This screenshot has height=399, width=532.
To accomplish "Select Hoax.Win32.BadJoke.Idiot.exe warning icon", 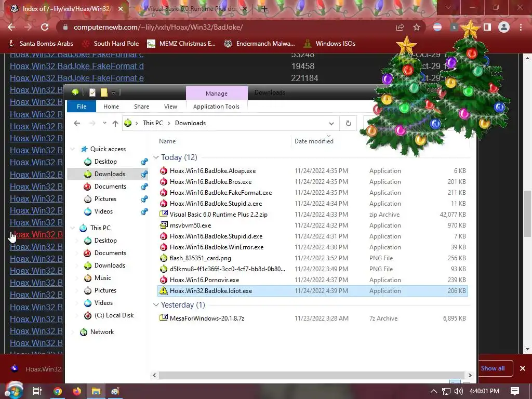I will coord(164,290).
